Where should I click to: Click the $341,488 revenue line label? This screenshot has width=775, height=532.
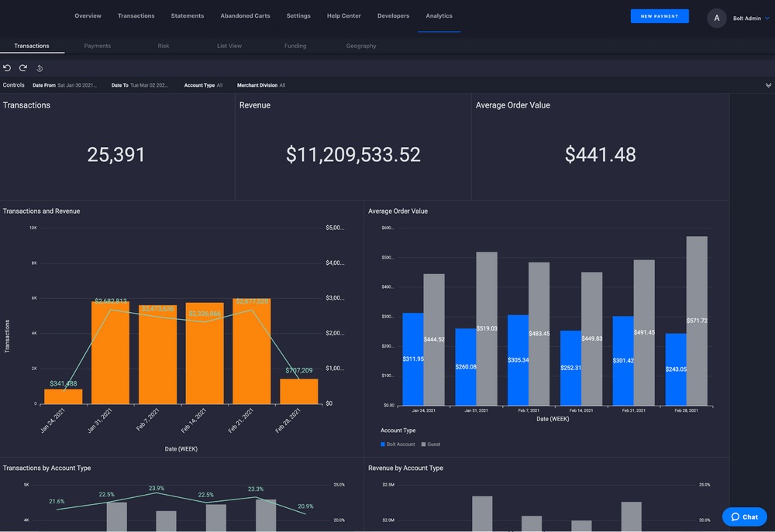click(x=64, y=383)
